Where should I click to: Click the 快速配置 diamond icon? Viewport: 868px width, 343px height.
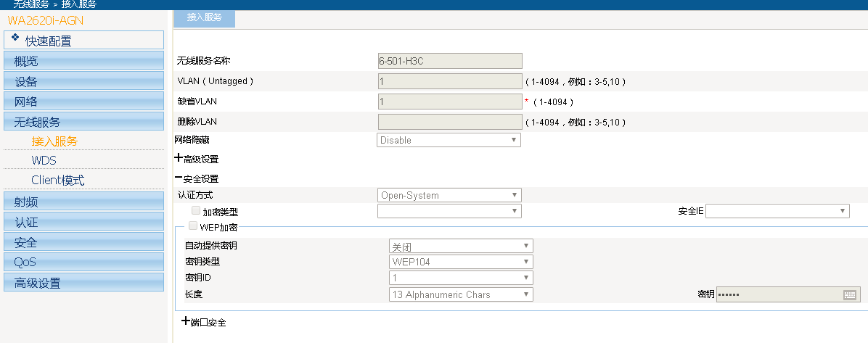click(15, 38)
